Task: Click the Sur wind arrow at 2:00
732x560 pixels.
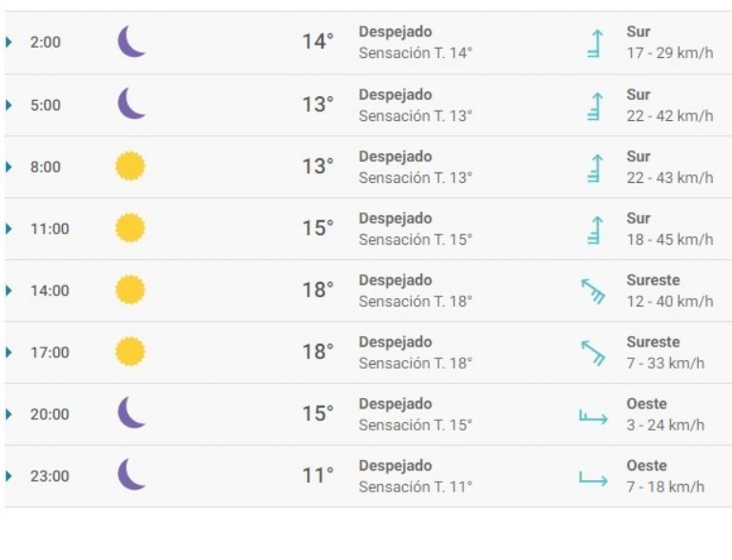Action: pyautogui.click(x=596, y=44)
